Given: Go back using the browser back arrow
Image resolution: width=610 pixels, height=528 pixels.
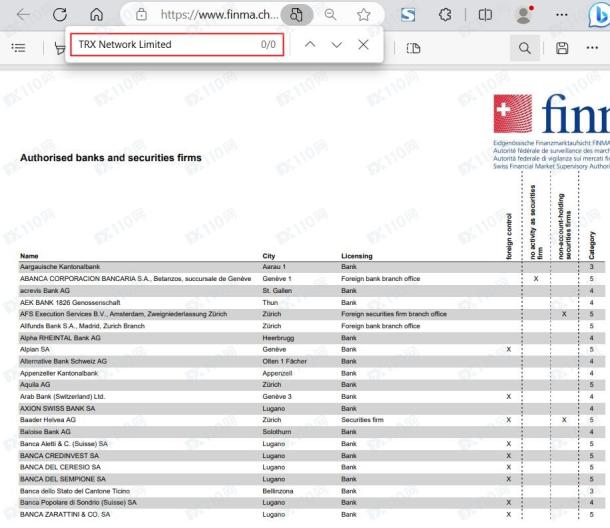Looking at the screenshot, I should 23,15.
